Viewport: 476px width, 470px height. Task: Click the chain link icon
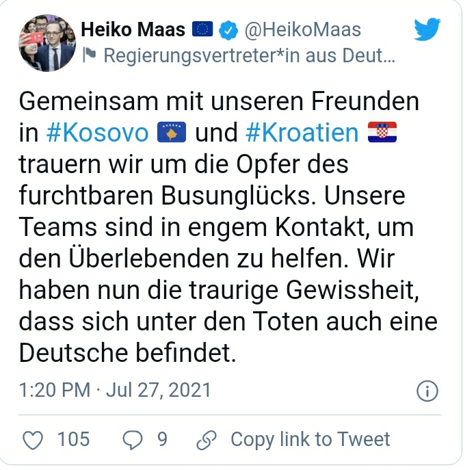tap(205, 439)
